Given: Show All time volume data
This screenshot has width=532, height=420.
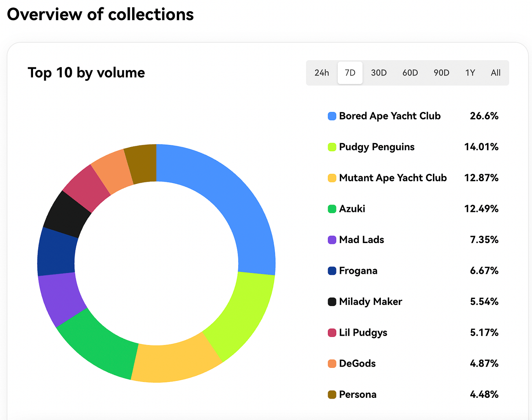Looking at the screenshot, I should click(x=495, y=73).
